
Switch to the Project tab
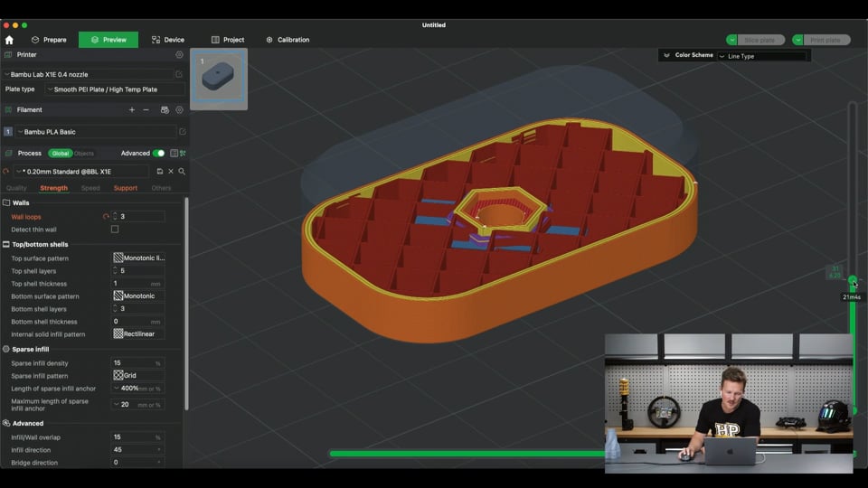coord(228,40)
